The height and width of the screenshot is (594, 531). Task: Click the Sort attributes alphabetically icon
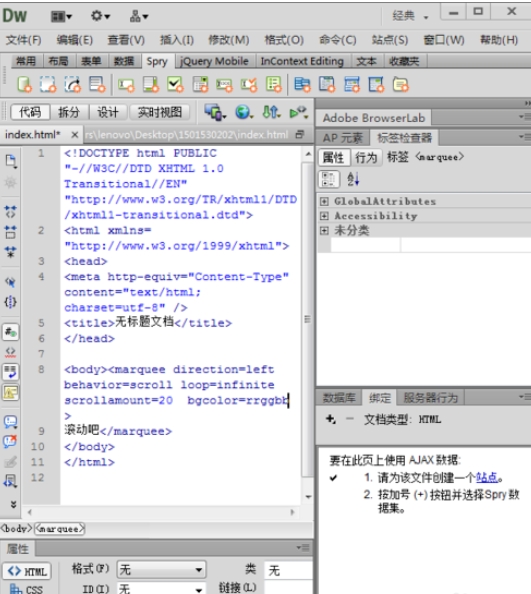353,179
